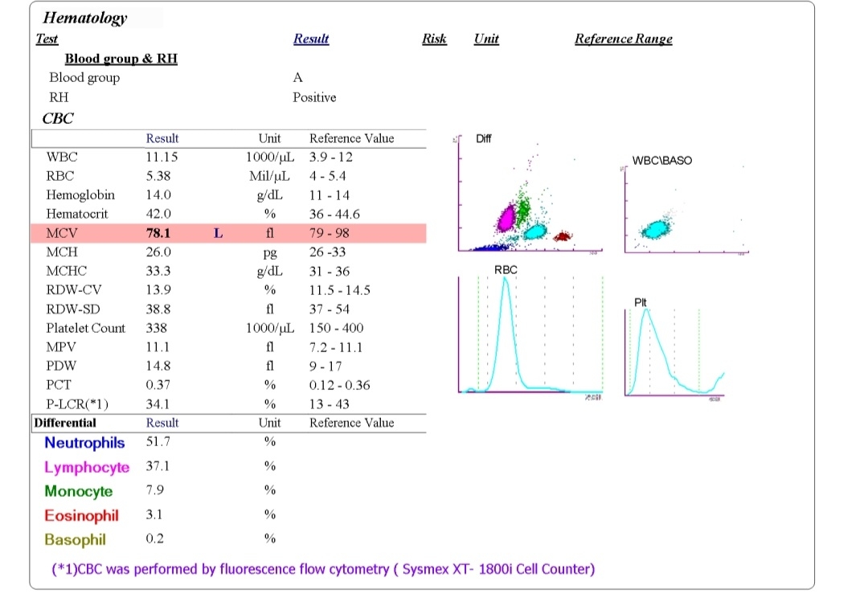Viewport: 868px width, 598px height.
Task: Click the Differential section header
Action: click(x=65, y=423)
